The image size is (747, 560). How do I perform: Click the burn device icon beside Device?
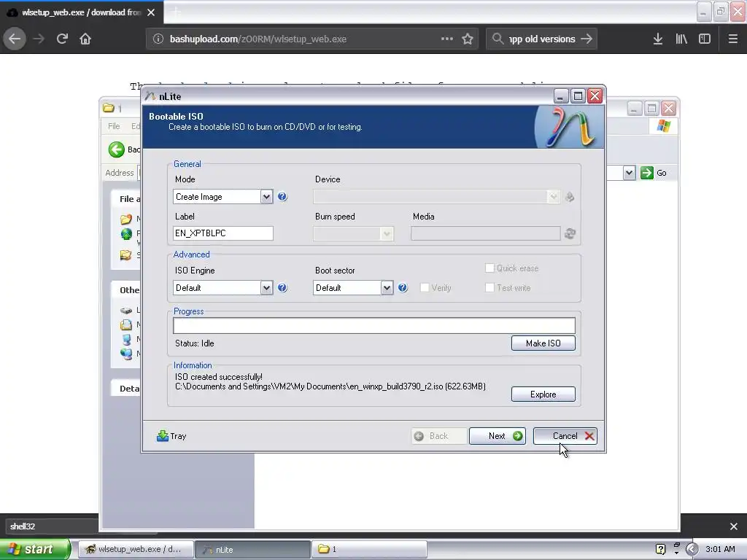(569, 197)
